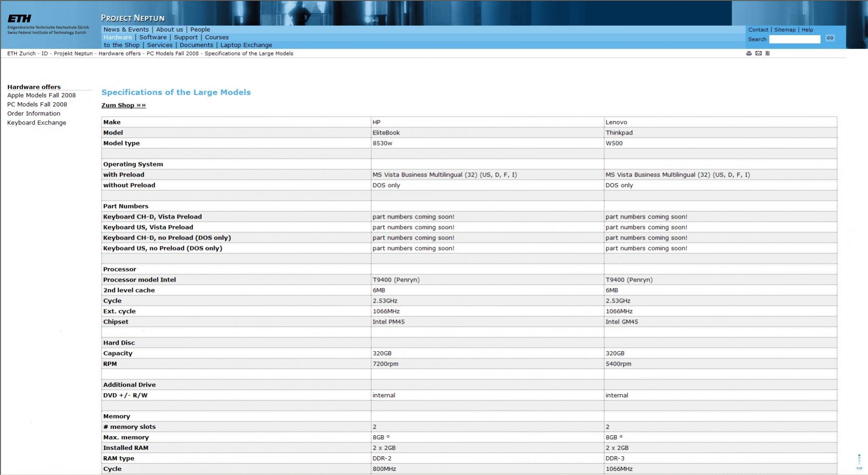Click the Project Neptun header title

tap(133, 18)
